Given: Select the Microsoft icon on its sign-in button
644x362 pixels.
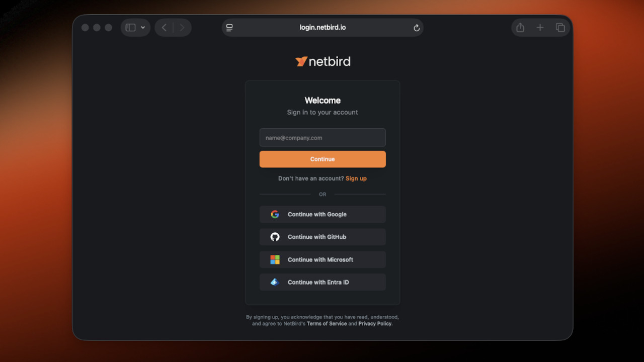Looking at the screenshot, I should (x=275, y=259).
